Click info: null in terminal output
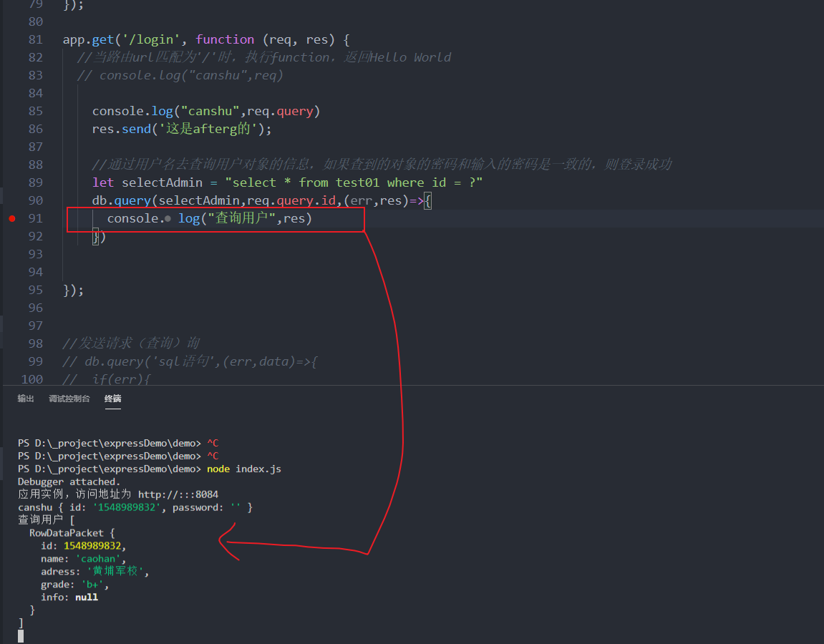Screen dimensions: 824x644 (69, 597)
